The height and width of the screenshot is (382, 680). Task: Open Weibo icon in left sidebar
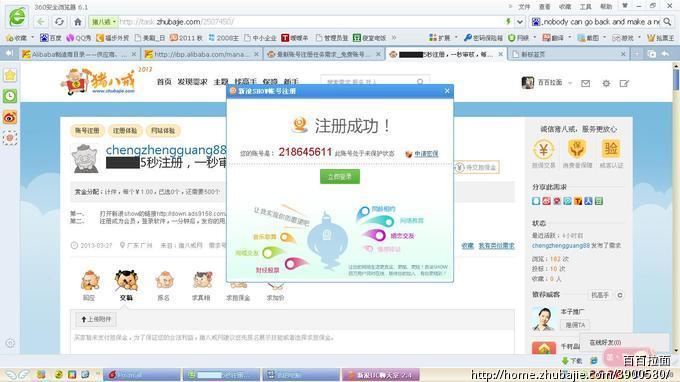10,117
